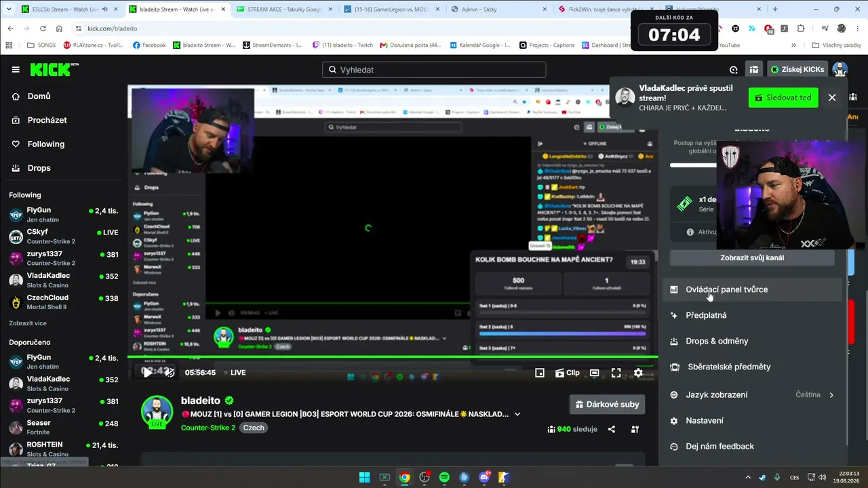Click the address bar showing kick.com/bladeito
Screen dimensions: 868x488
[x=353, y=28]
